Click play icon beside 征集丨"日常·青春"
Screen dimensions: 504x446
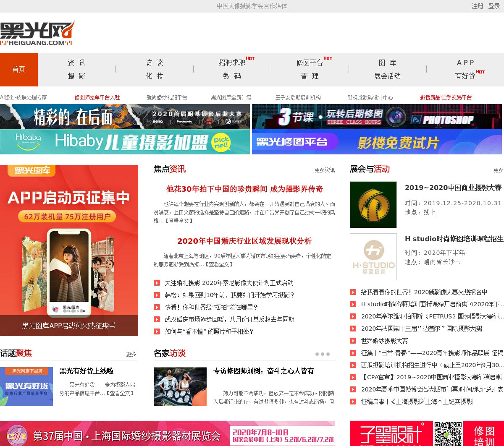coord(353,353)
